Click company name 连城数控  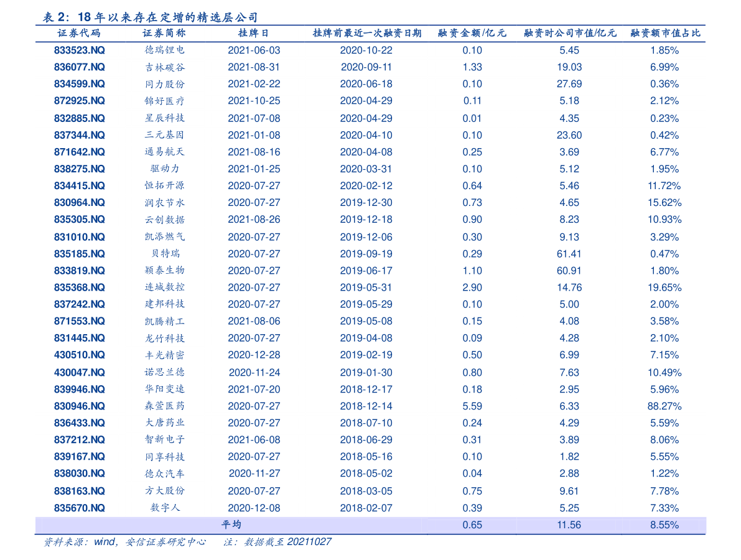(164, 287)
